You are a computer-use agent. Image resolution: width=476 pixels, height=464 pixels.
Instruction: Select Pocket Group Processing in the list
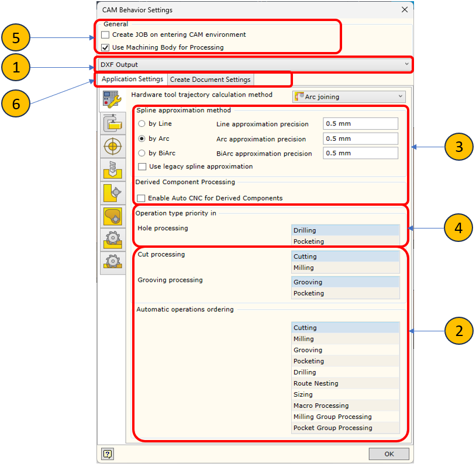[345, 428]
